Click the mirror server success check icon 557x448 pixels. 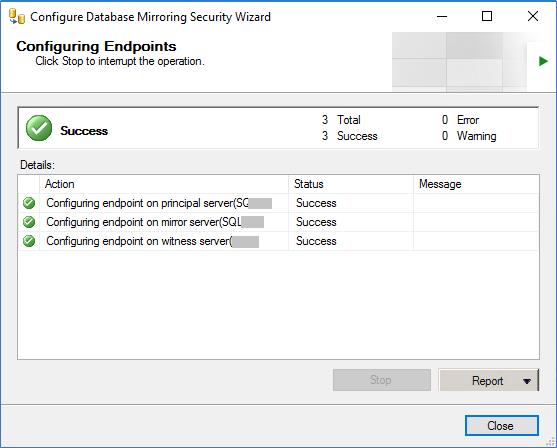pos(29,222)
